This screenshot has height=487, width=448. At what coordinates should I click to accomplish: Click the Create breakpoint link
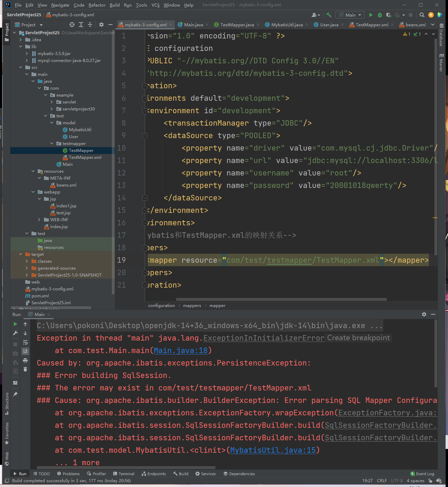(x=358, y=338)
